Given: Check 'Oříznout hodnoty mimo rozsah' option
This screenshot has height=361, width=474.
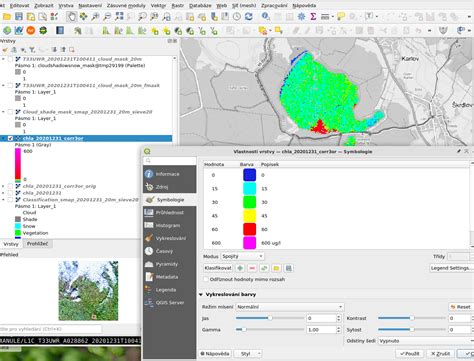Looking at the screenshot, I should (x=206, y=279).
